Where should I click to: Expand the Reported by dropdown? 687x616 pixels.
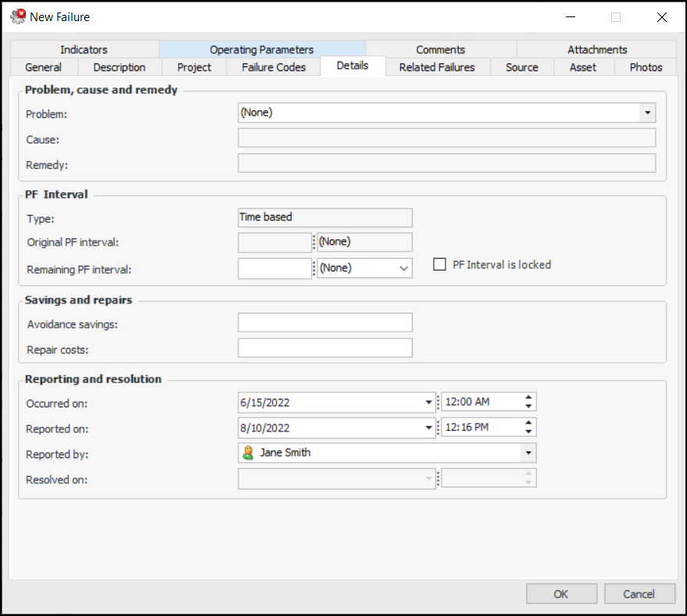click(528, 453)
